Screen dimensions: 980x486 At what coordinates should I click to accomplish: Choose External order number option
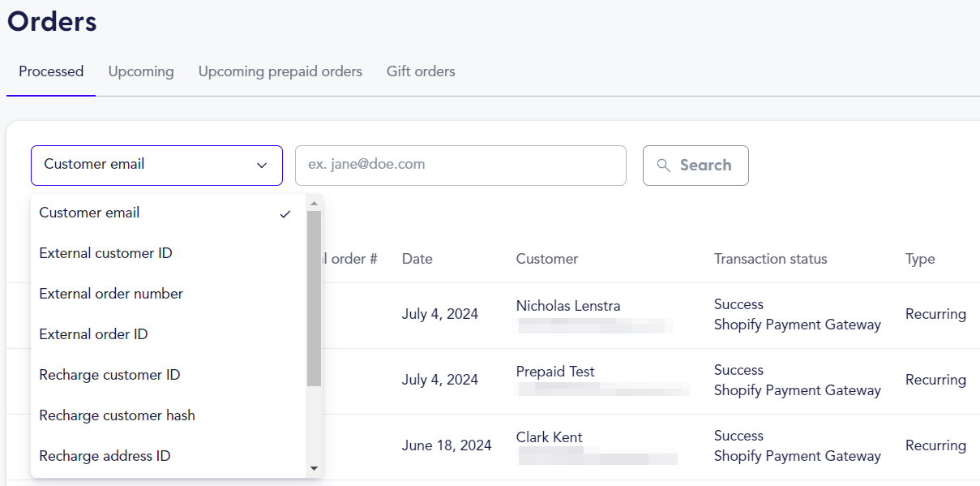point(110,293)
